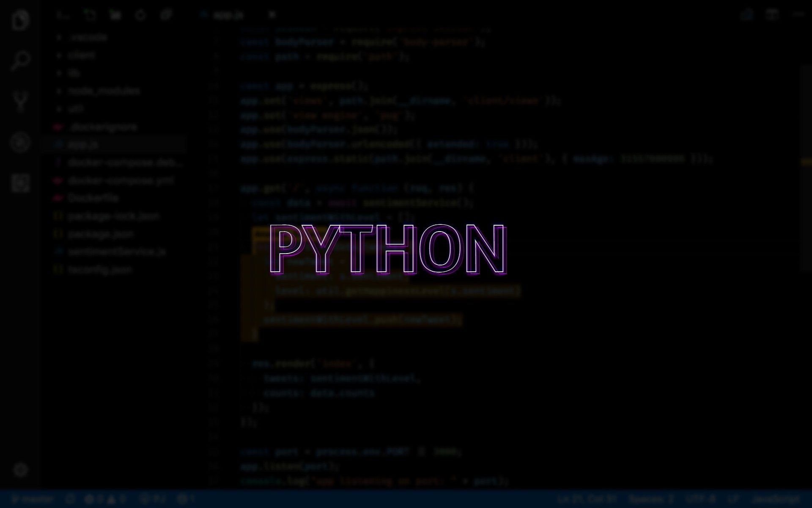Collapse all folders in Explorer
Image resolution: width=812 pixels, height=508 pixels.
tap(166, 15)
